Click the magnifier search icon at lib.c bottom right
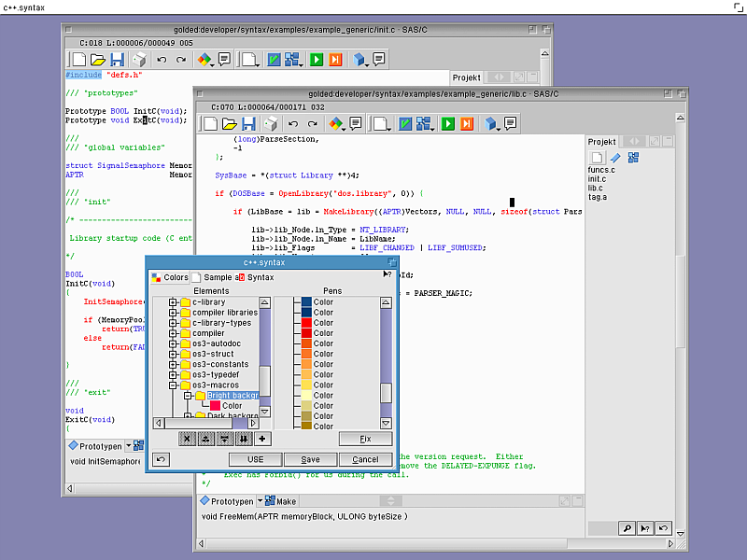747x560 pixels. [627, 528]
